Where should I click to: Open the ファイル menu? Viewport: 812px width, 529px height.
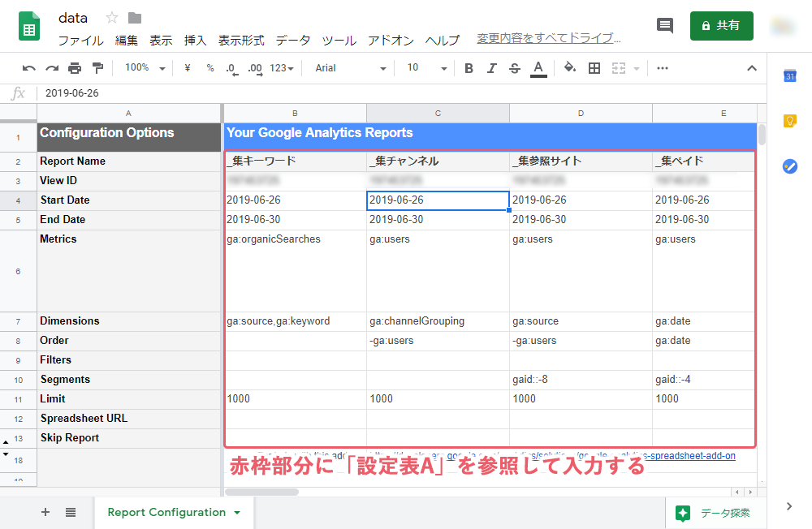[80, 41]
